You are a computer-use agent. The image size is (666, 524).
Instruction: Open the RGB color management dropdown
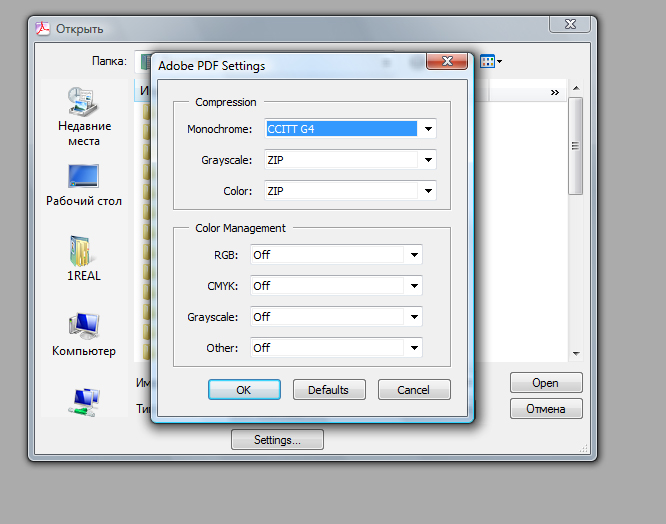[x=336, y=255]
